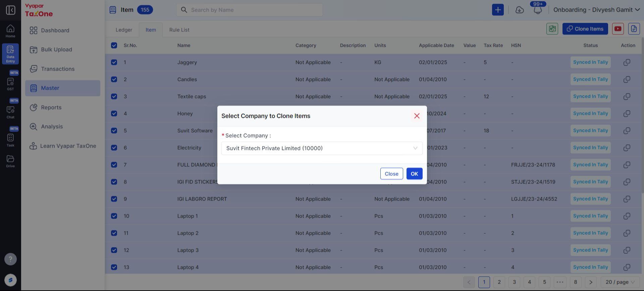
Task: Open Transactions in the side menu
Action: coord(63,69)
